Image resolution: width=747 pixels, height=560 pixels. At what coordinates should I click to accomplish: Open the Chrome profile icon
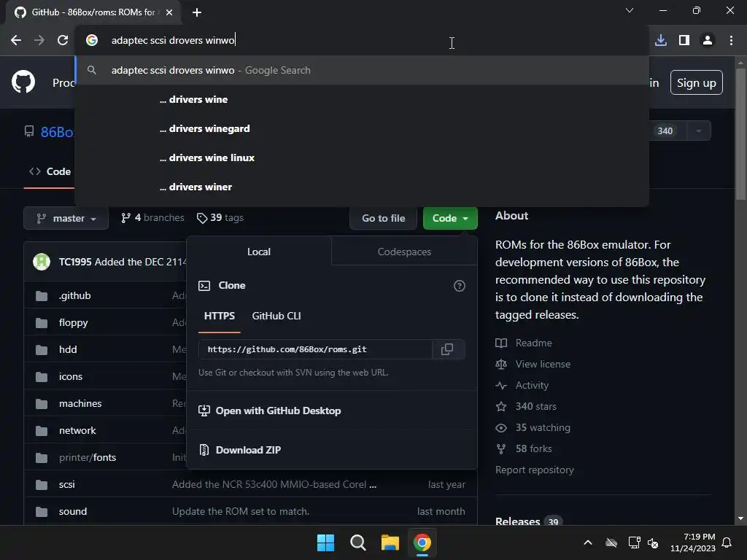(x=708, y=41)
